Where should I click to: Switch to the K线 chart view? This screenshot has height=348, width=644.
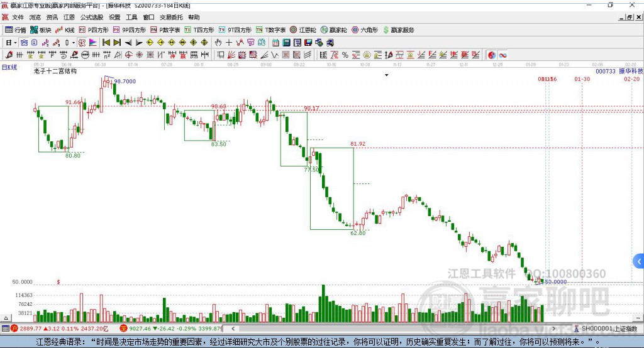pyautogui.click(x=65, y=30)
